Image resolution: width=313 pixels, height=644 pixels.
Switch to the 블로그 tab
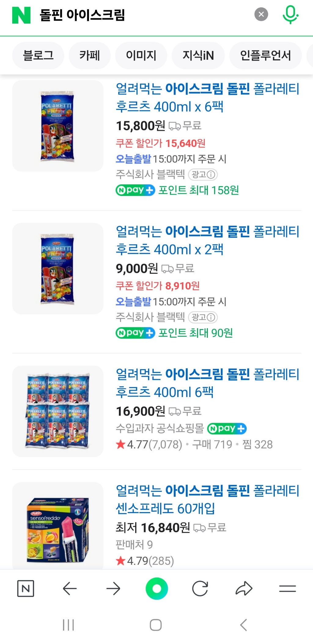click(38, 55)
